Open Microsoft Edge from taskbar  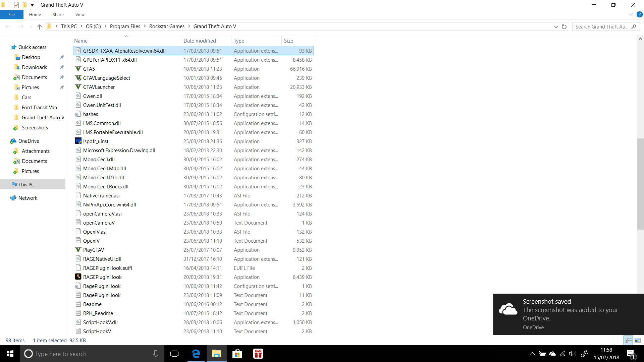coord(196,354)
